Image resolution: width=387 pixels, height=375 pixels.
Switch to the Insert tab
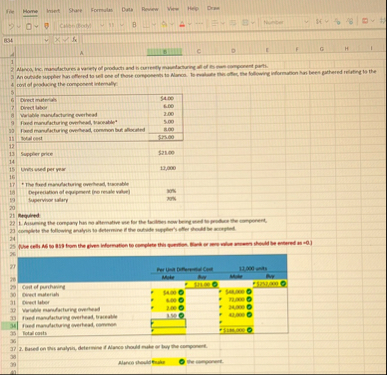[53, 11]
